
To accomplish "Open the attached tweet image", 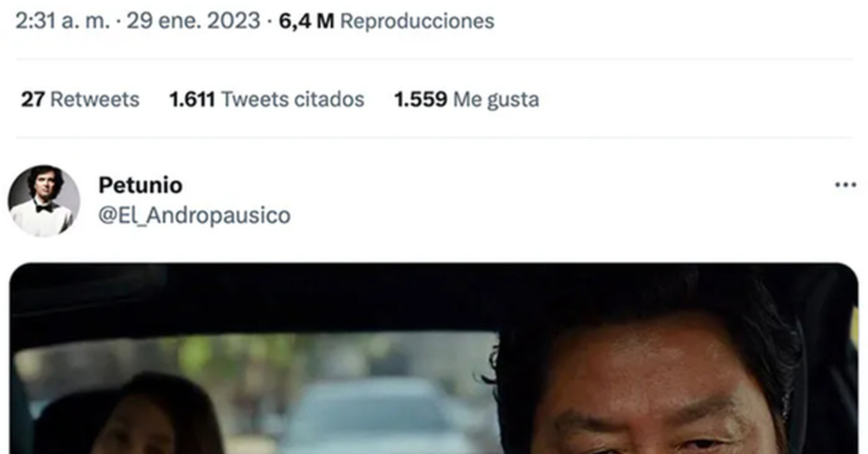I will pos(434,358).
